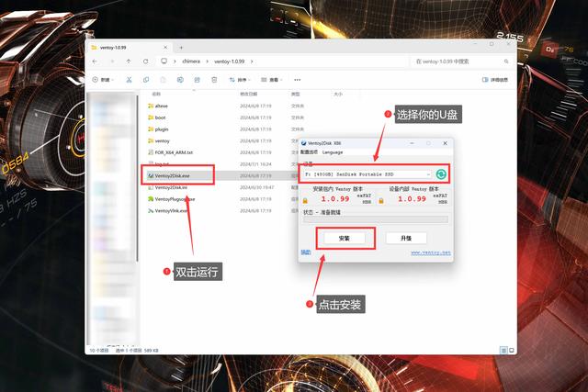Go up one folder level with up arrow
Viewport: 588px width, 392px height.
pos(129,62)
